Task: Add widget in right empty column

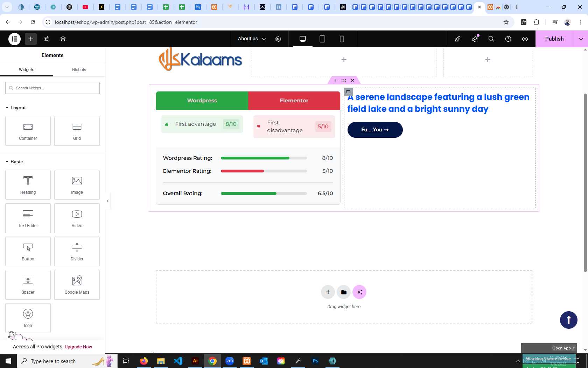Action: click(488, 60)
